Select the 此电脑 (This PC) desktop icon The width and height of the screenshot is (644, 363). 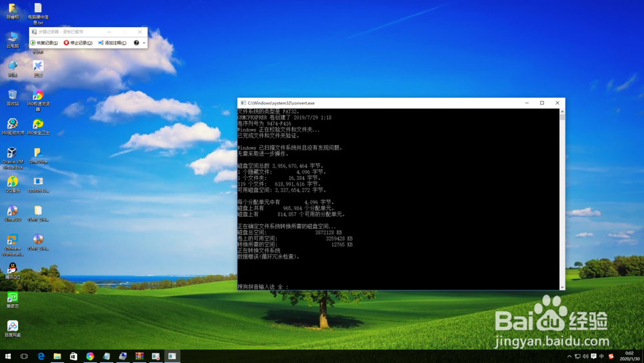[13, 40]
